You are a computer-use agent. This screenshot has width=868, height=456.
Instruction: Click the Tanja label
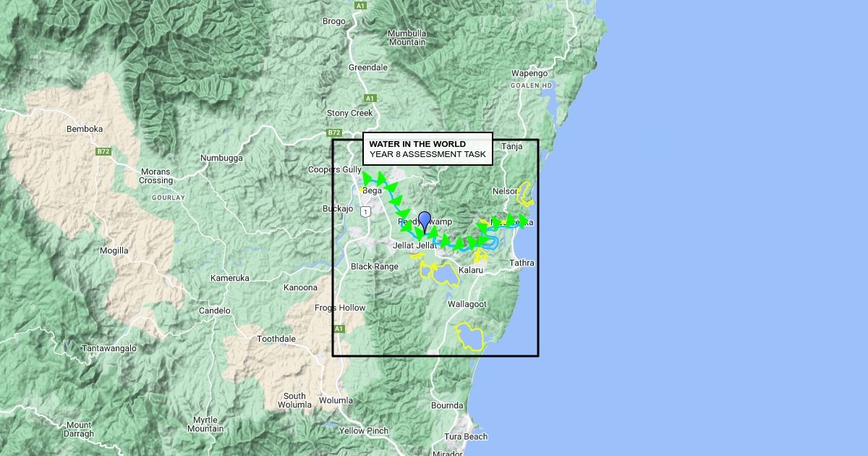pyautogui.click(x=512, y=146)
